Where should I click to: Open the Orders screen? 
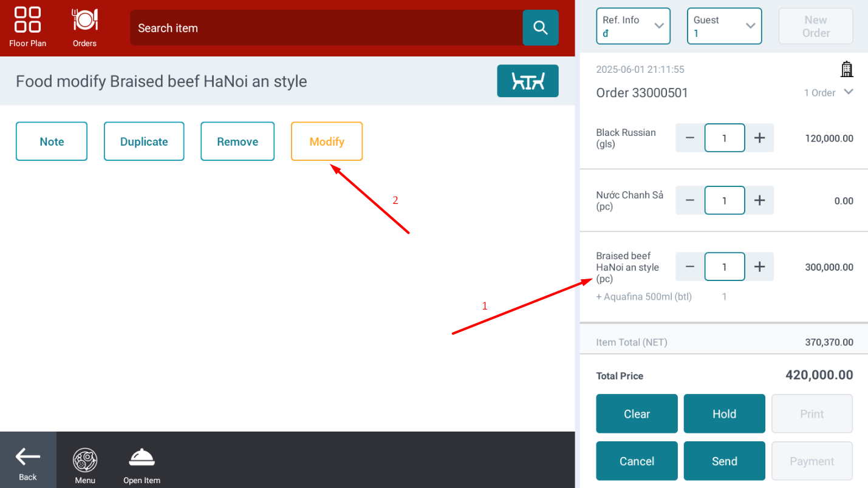click(84, 27)
